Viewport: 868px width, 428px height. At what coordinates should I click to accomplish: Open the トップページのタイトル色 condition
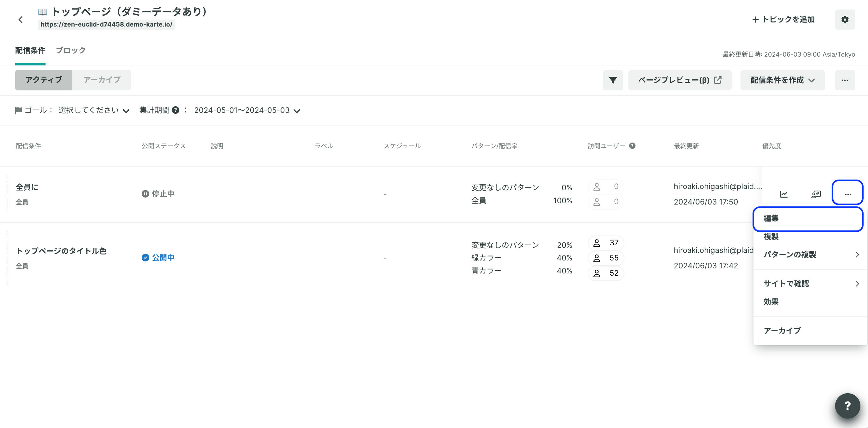click(x=61, y=251)
